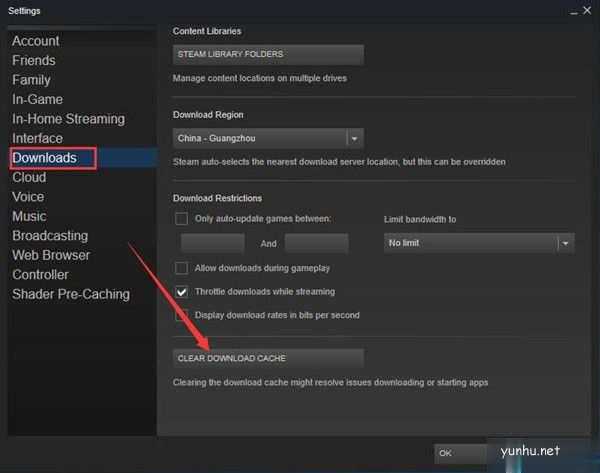Click the Clear Download Cache button
The width and height of the screenshot is (600, 473).
coord(268,359)
